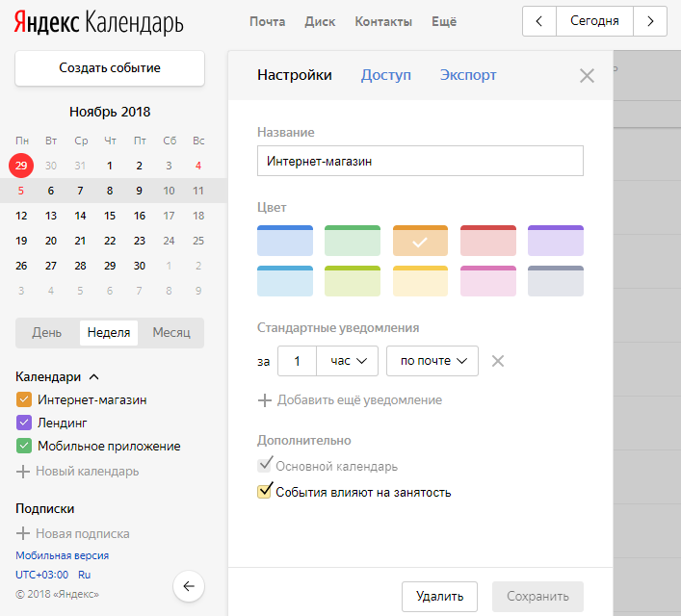The width and height of the screenshot is (681, 616).
Task: Remove the 1 hour email notification
Action: 498,361
